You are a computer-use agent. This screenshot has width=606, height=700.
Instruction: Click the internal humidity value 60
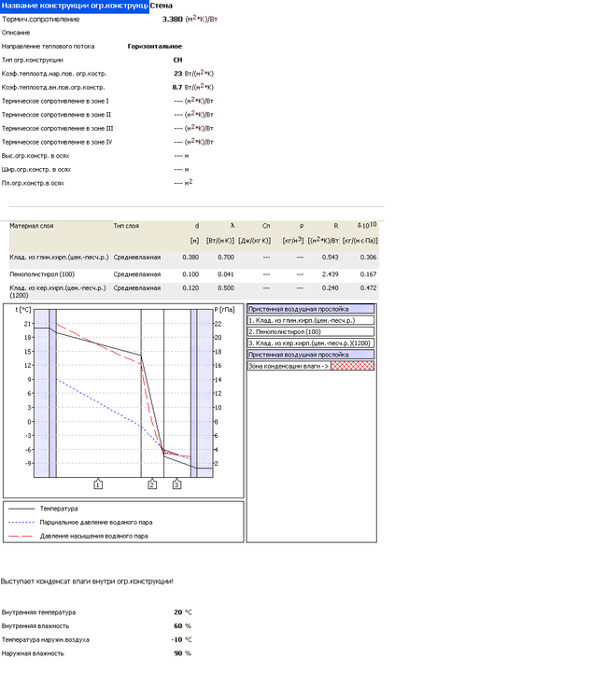point(178,626)
